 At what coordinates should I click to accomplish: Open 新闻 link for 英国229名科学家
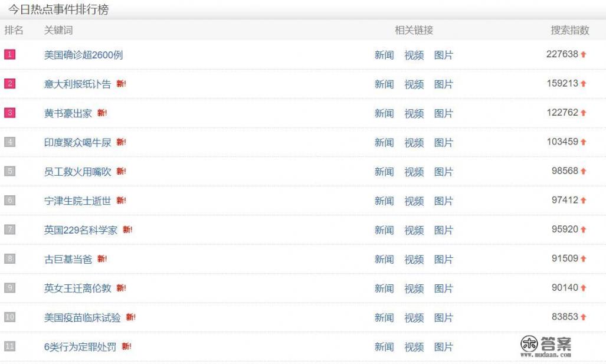[384, 230]
